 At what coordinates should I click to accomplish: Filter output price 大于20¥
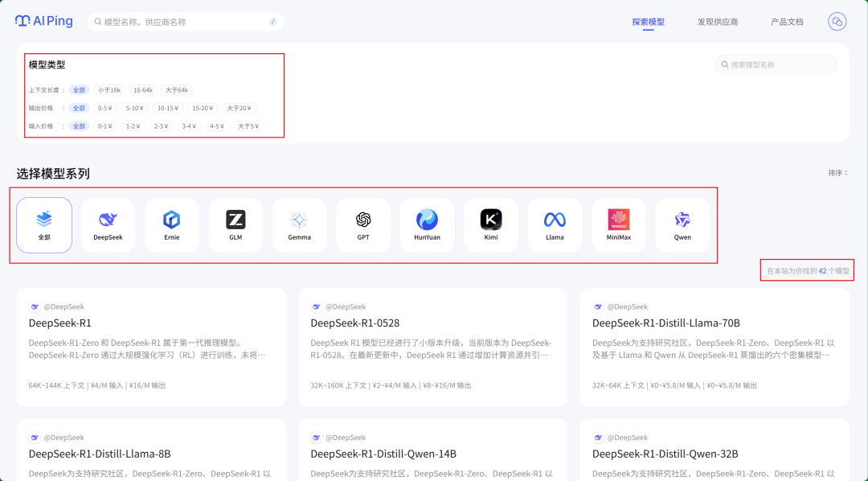click(240, 108)
